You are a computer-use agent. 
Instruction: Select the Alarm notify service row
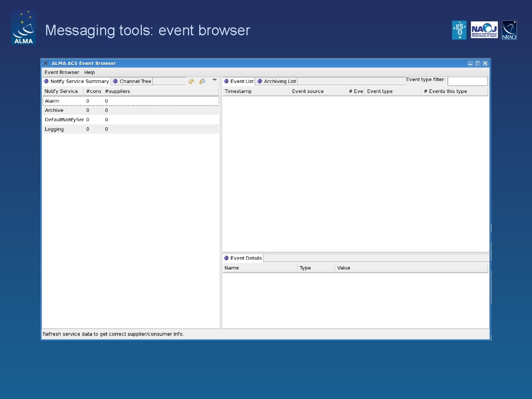click(x=131, y=101)
